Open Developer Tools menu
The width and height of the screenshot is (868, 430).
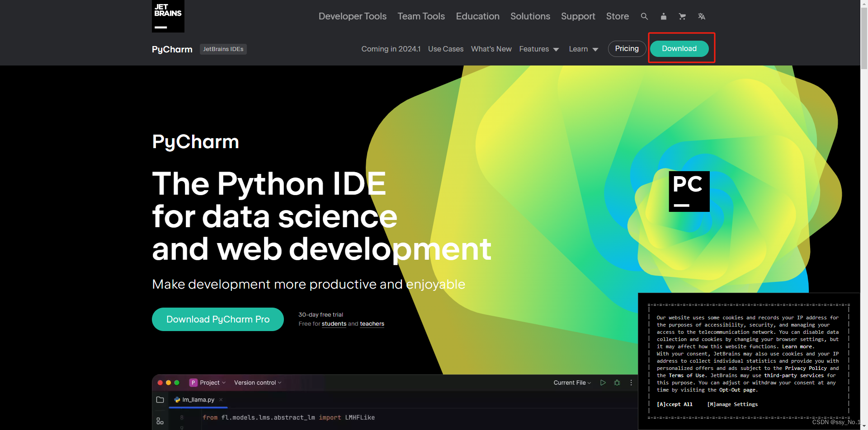pyautogui.click(x=353, y=16)
